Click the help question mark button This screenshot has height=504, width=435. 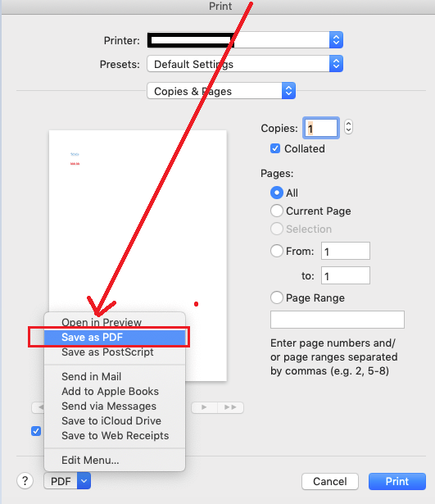25,481
